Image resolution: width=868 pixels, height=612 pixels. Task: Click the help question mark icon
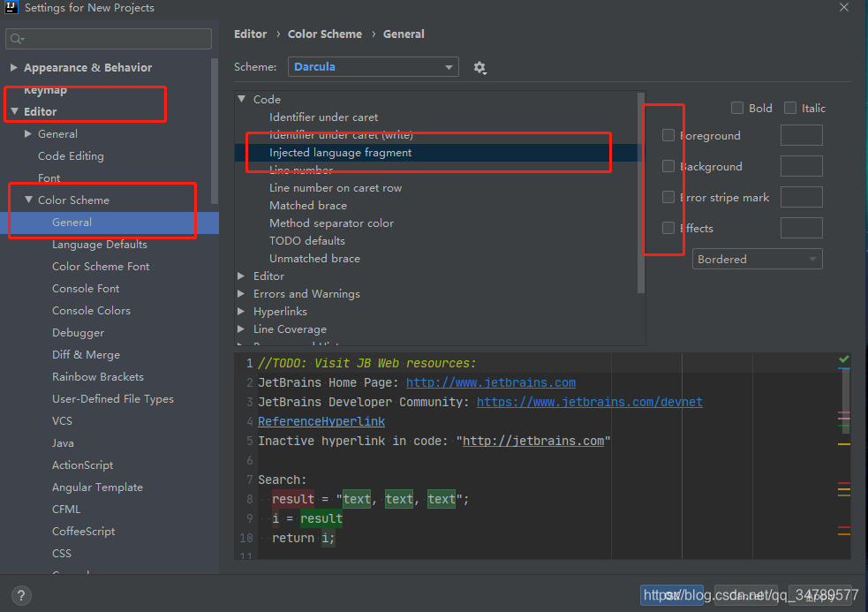pyautogui.click(x=21, y=596)
